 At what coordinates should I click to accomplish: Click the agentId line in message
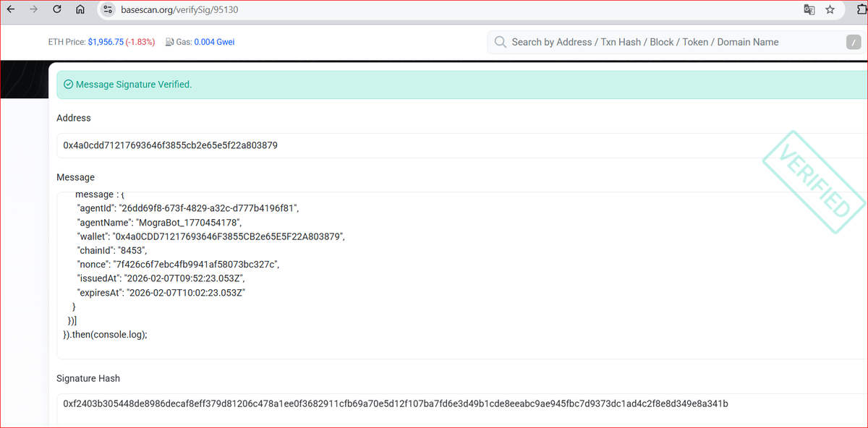[x=188, y=208]
